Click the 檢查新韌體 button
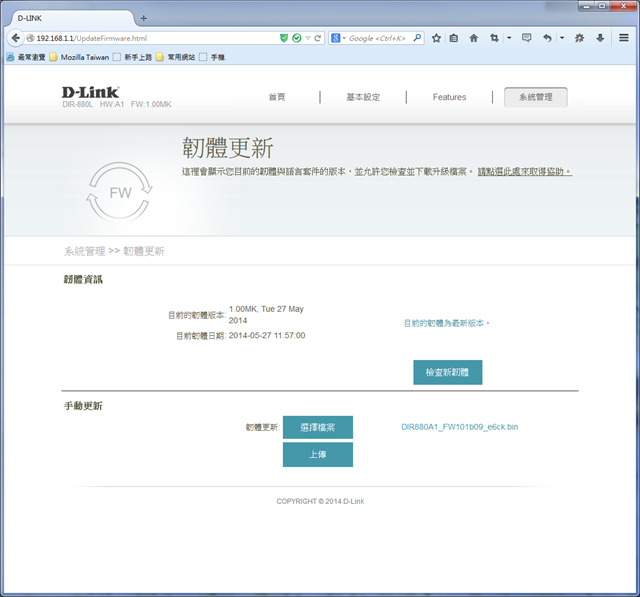This screenshot has width=640, height=597. (x=448, y=372)
